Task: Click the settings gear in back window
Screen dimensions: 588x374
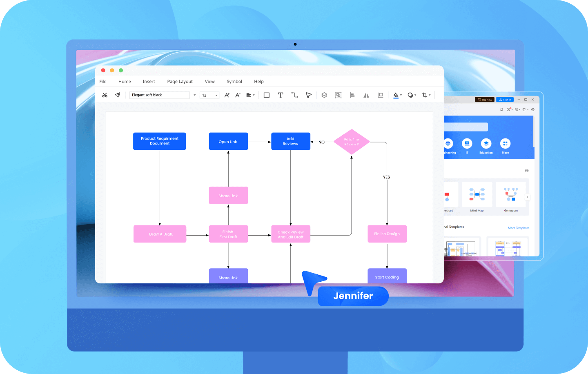Action: point(532,109)
